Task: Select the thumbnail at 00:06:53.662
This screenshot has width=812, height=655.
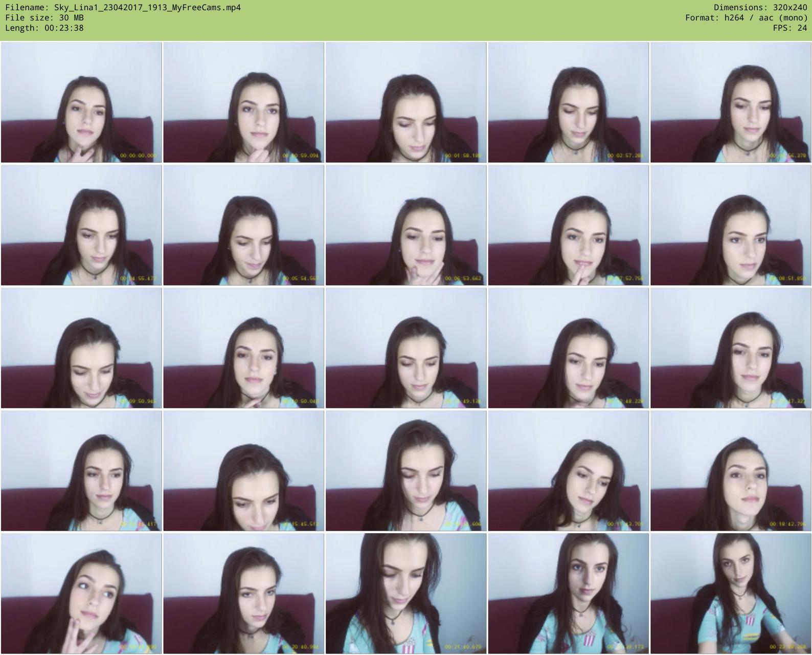Action: 406,225
